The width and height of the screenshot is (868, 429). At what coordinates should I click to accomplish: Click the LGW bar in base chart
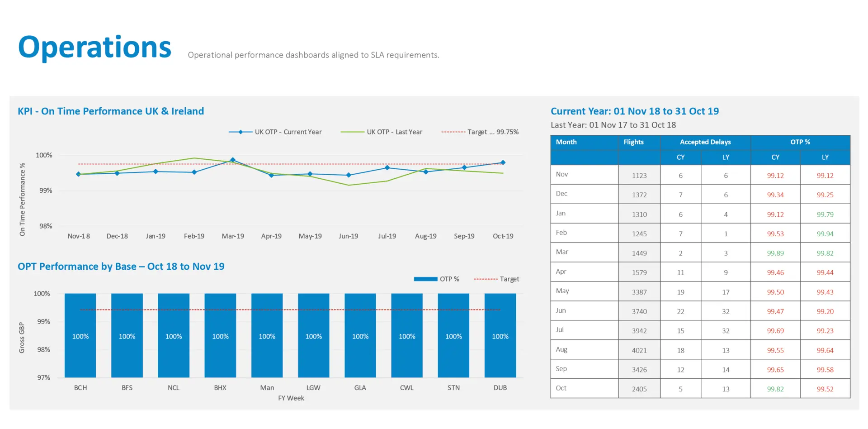tap(313, 335)
